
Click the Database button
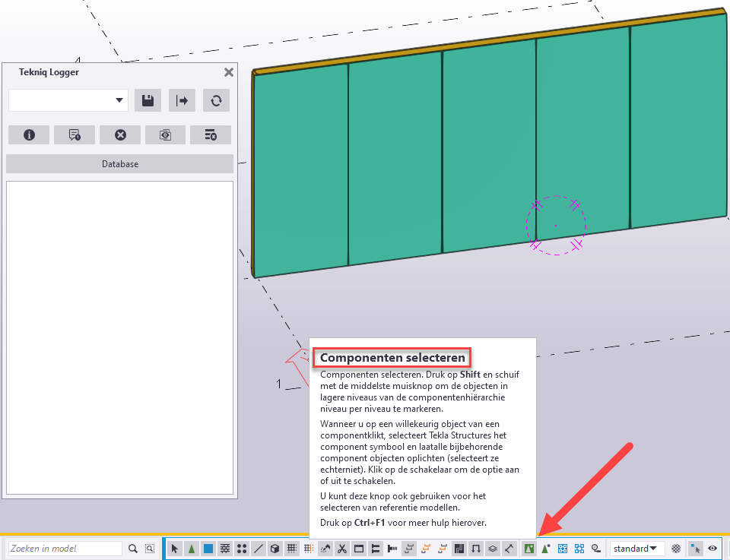119,163
